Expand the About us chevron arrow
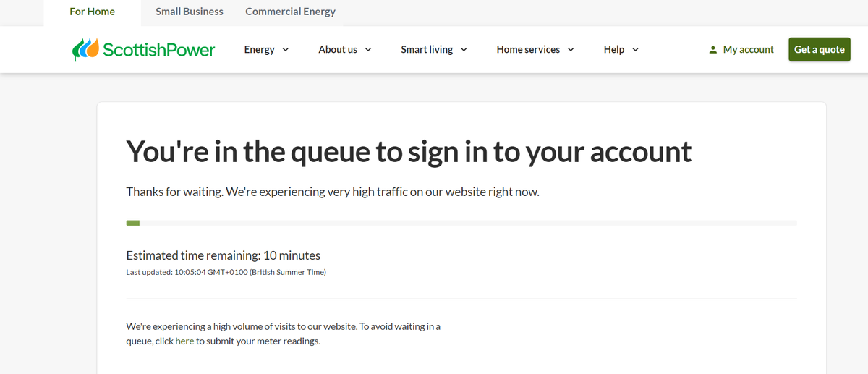 367,49
